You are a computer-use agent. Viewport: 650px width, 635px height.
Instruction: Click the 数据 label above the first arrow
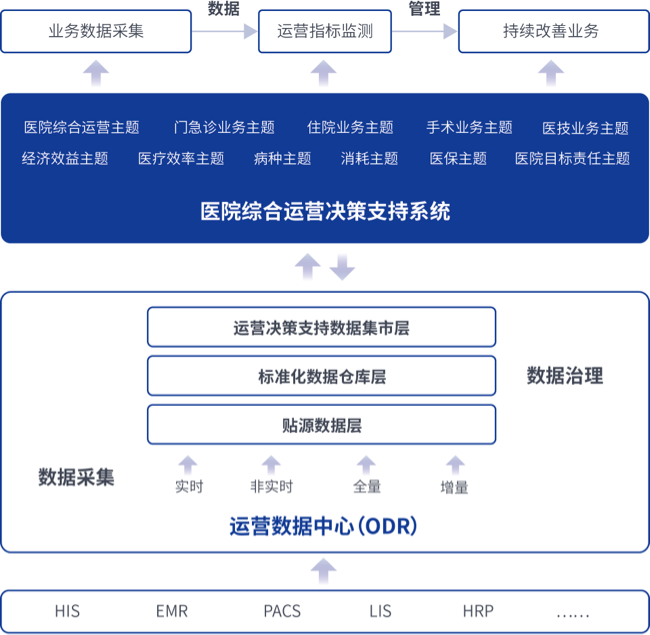(x=223, y=9)
